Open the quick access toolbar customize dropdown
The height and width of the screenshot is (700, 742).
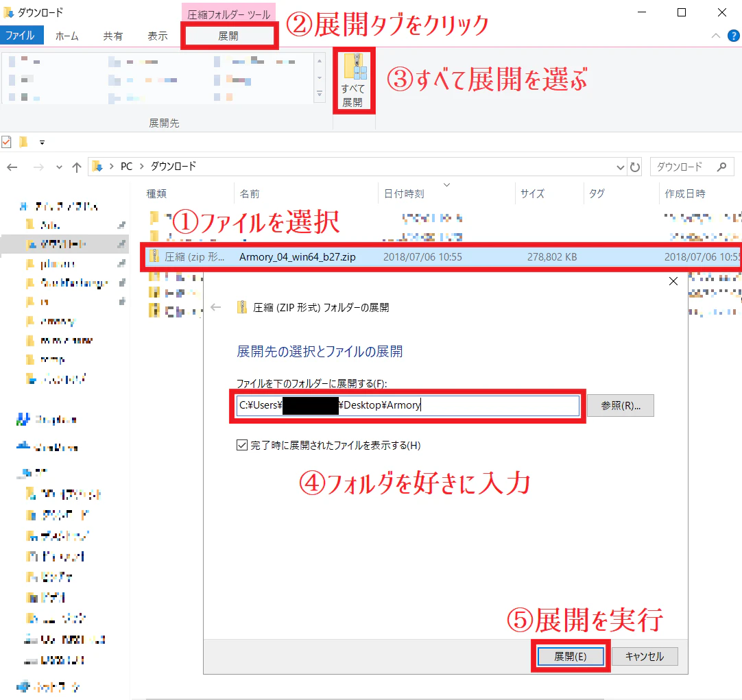point(42,143)
